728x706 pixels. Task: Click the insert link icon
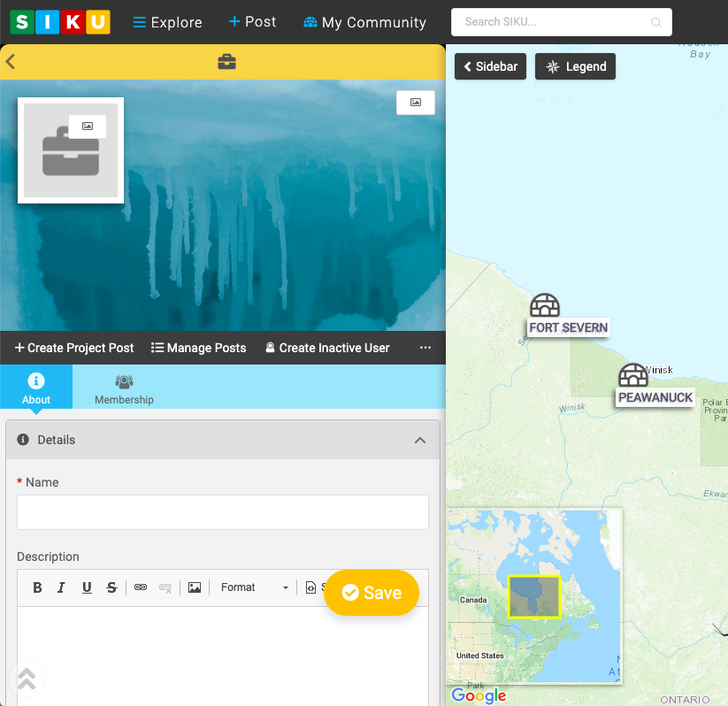(141, 587)
